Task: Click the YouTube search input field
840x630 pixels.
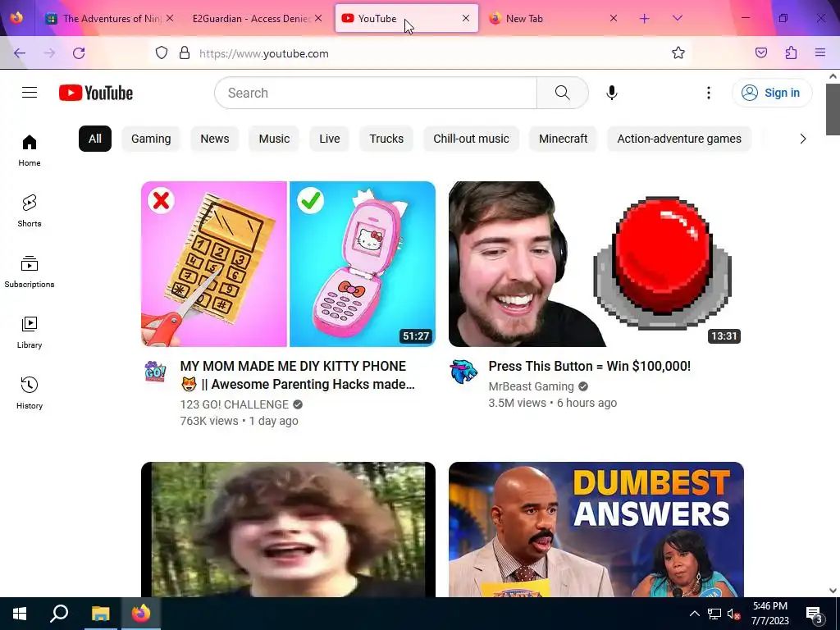Action: click(376, 93)
